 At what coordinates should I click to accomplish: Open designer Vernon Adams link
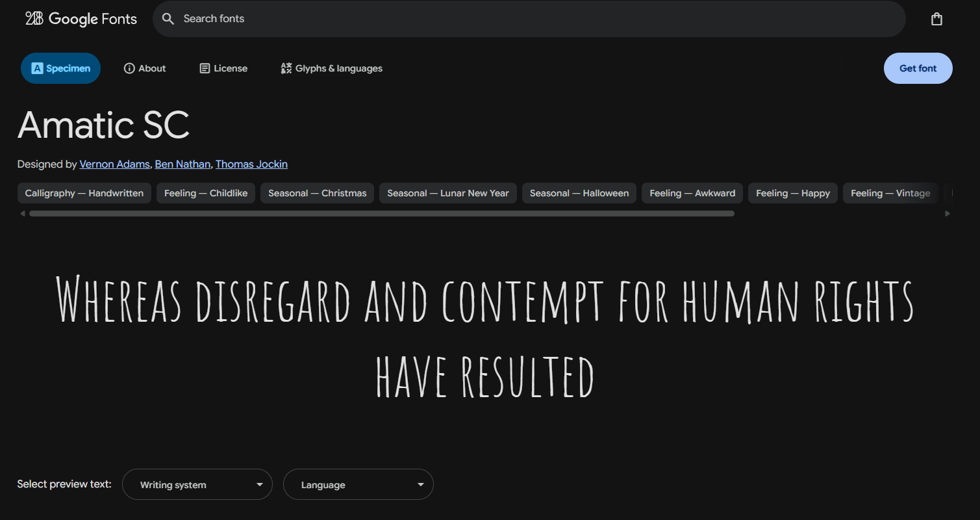[114, 164]
